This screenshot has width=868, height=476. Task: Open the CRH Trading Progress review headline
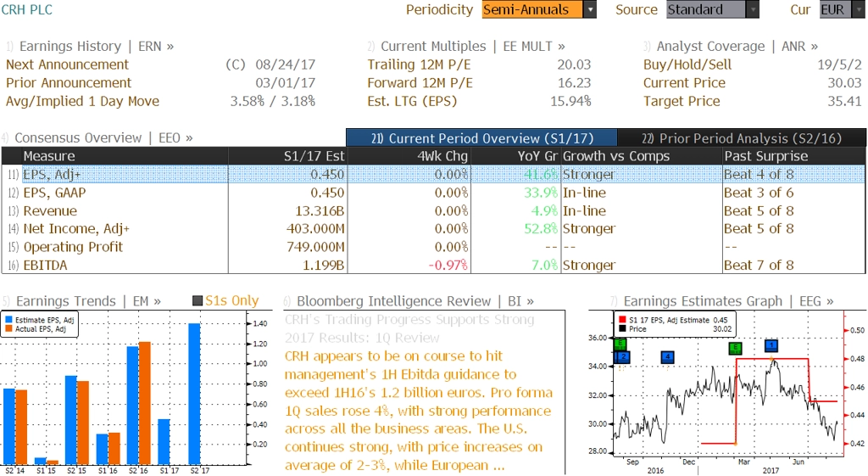409,328
